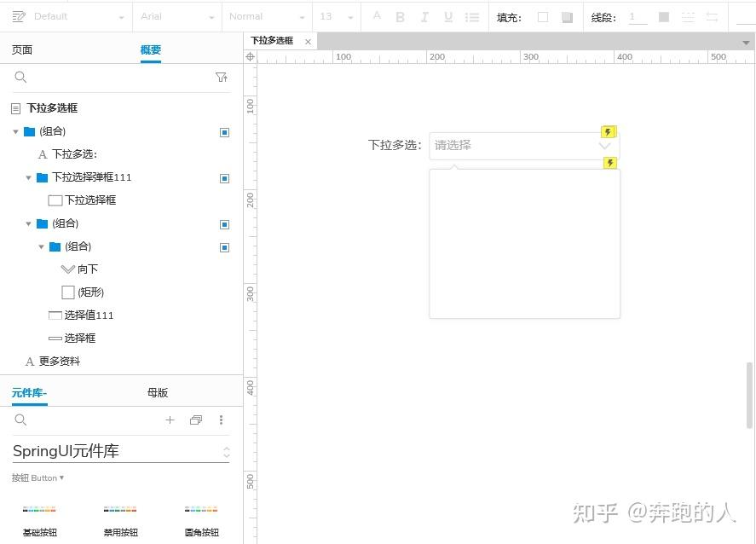
Task: Toggle underline formatting
Action: [x=448, y=17]
